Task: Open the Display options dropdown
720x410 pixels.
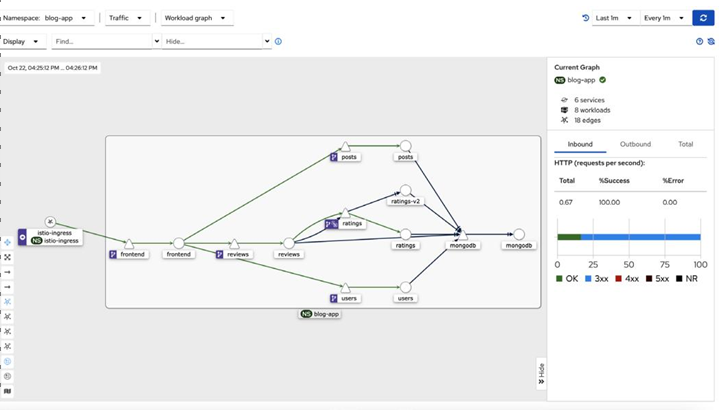Action: tap(22, 41)
